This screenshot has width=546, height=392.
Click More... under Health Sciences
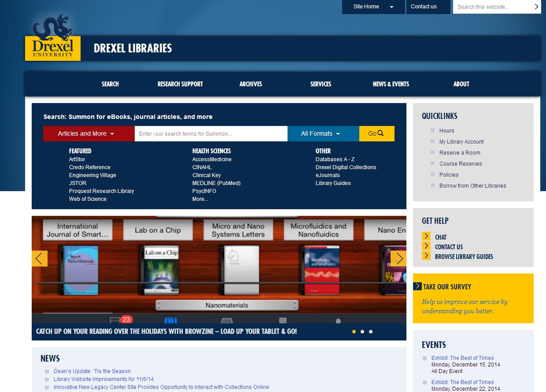tap(200, 199)
